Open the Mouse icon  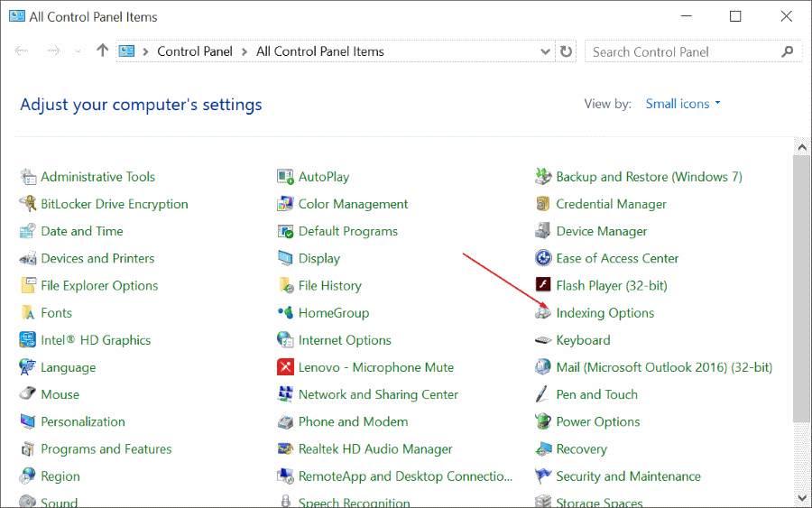[28, 394]
